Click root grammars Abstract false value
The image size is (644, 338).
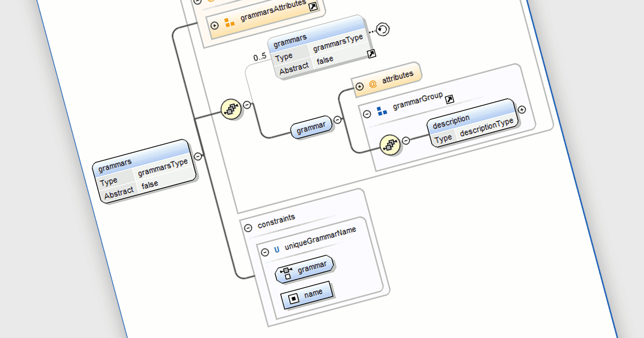(149, 185)
